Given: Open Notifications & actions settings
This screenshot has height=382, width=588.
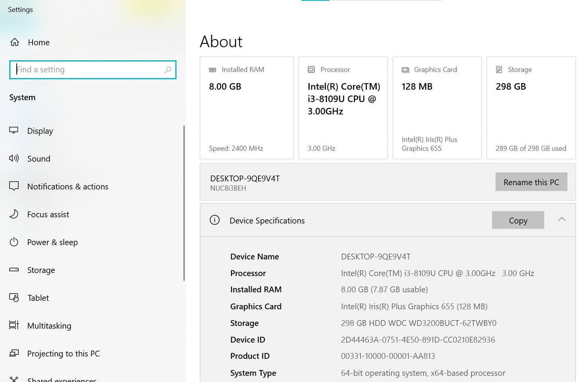Looking at the screenshot, I should coord(67,187).
